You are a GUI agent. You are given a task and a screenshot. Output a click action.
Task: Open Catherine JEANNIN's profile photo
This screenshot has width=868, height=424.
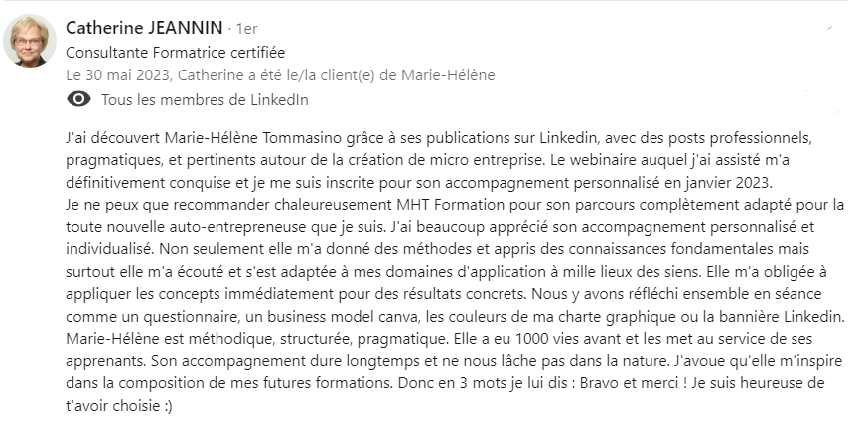(x=30, y=41)
